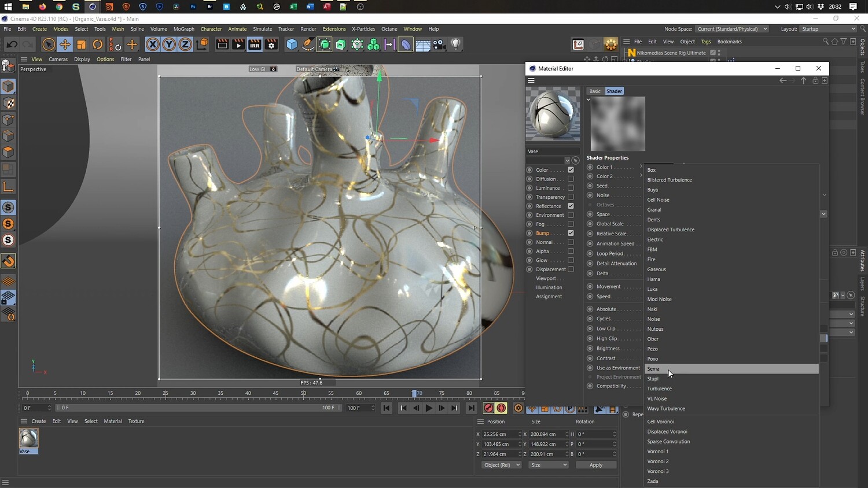The image size is (868, 488).
Task: Enable the Diffusion channel checkbox
Action: tap(571, 179)
